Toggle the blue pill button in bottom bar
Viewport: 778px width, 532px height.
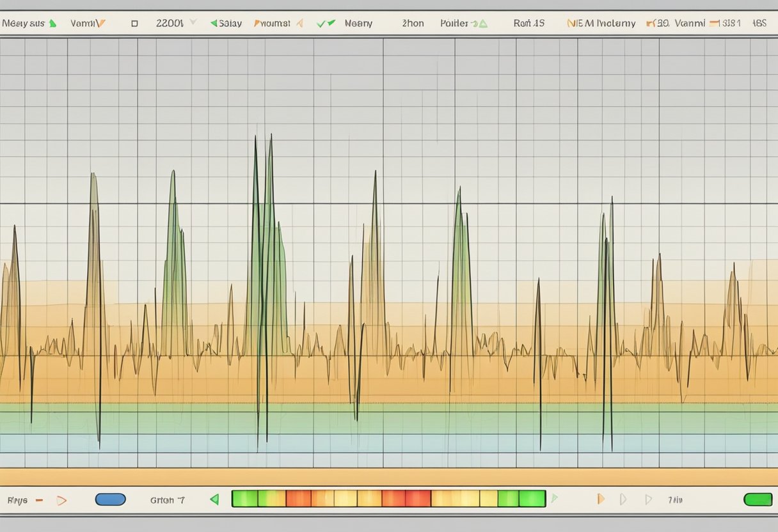click(111, 499)
